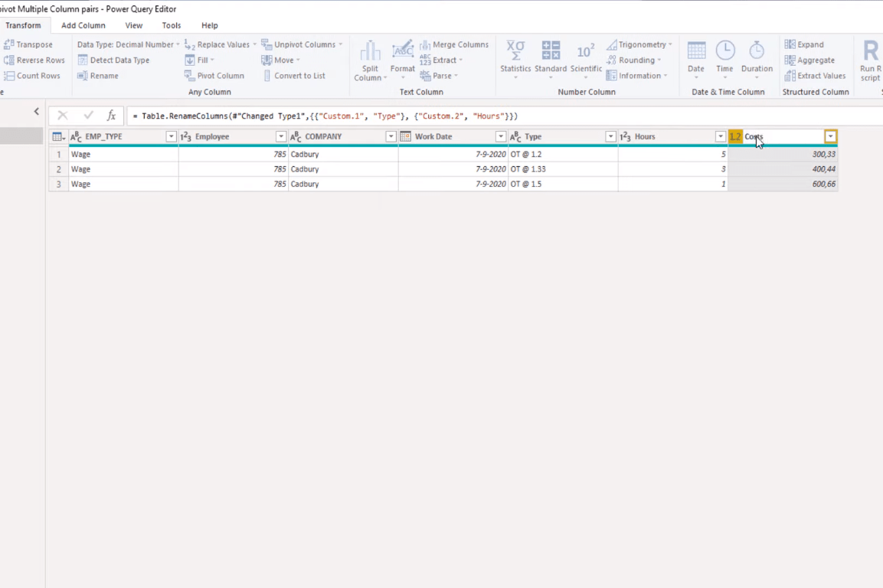Open Standard number operations
Viewport: 883px width, 588px height.
click(550, 60)
